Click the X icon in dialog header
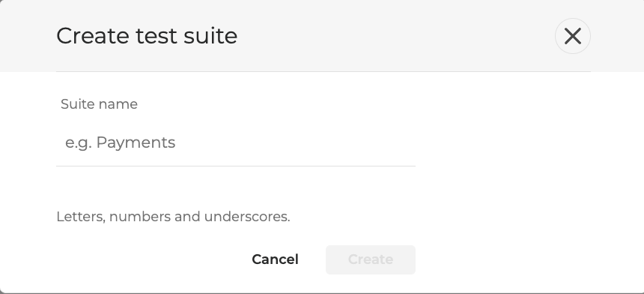644x294 pixels. tap(573, 36)
